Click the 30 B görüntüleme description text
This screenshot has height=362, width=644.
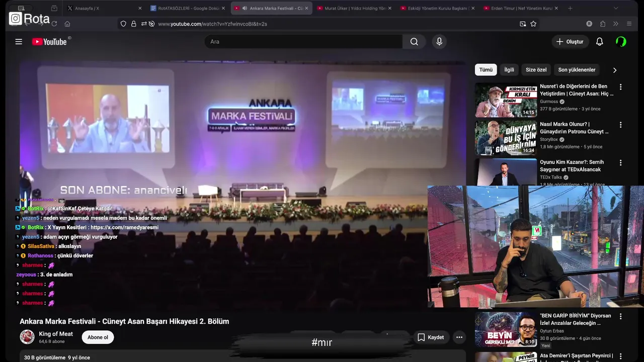pyautogui.click(x=57, y=357)
